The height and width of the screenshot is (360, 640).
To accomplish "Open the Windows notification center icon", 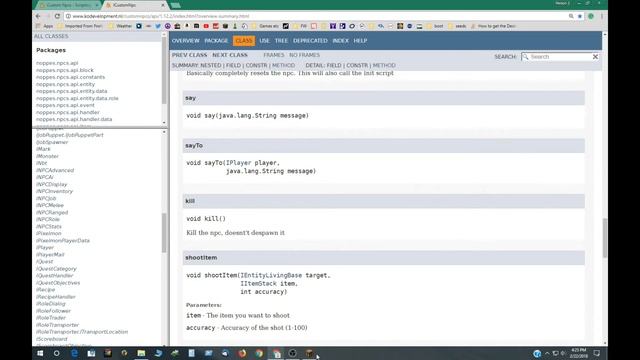I will (597, 353).
